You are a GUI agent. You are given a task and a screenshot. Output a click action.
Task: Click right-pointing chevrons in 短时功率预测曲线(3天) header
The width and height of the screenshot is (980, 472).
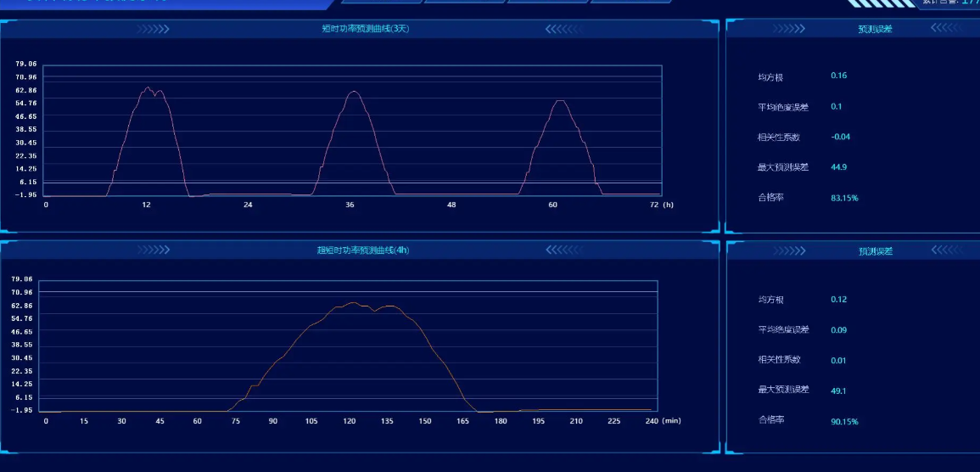pos(154,29)
